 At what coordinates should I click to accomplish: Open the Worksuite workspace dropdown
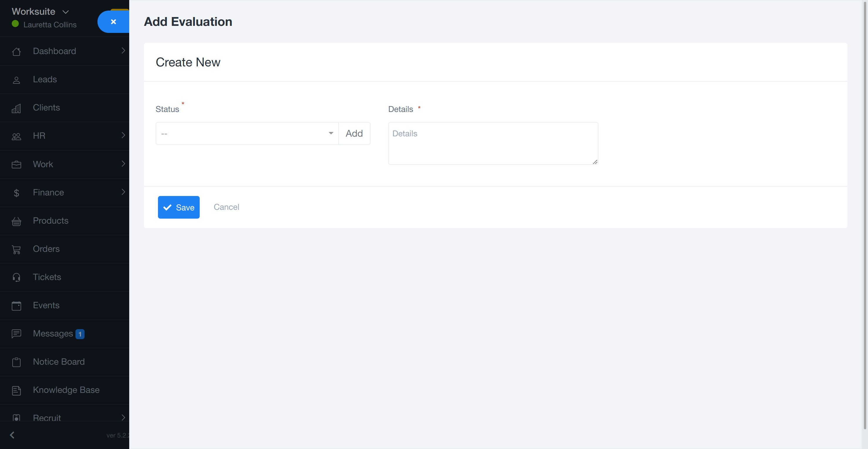(41, 12)
